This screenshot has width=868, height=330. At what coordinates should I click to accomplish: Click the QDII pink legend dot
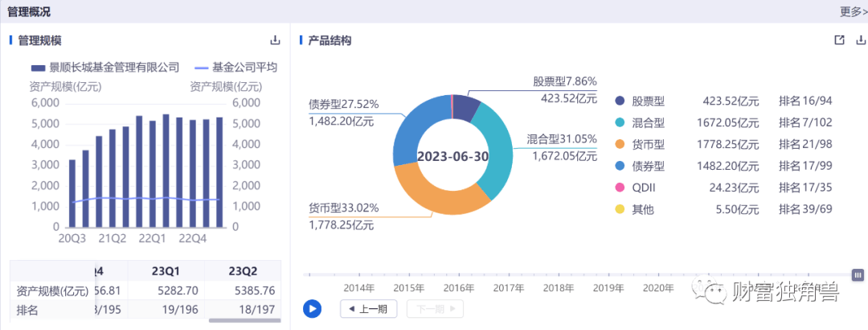tap(620, 188)
